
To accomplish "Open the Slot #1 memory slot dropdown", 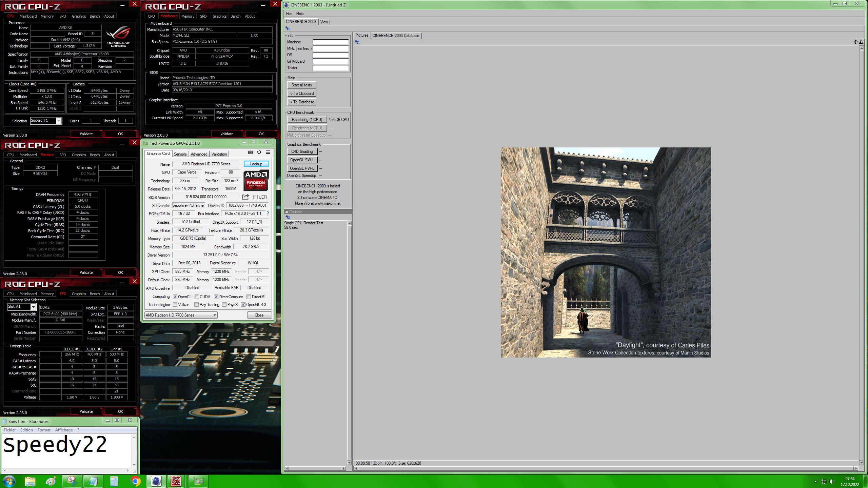I will coord(22,307).
